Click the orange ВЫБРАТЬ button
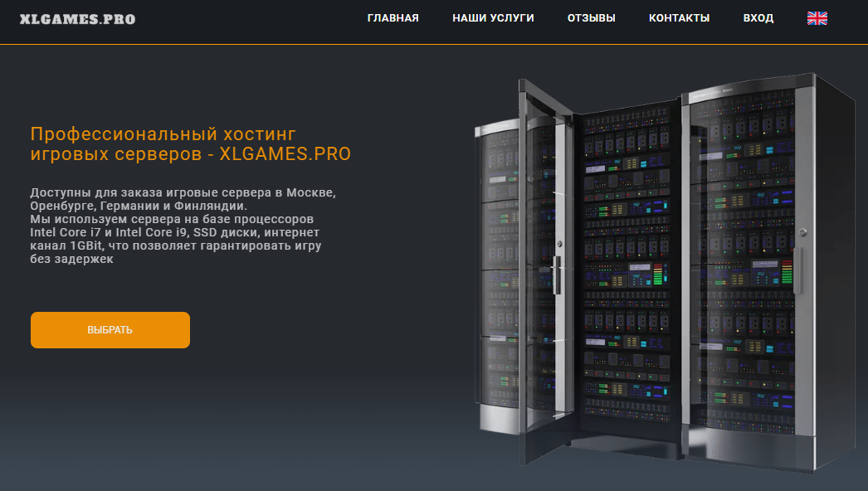 110,330
